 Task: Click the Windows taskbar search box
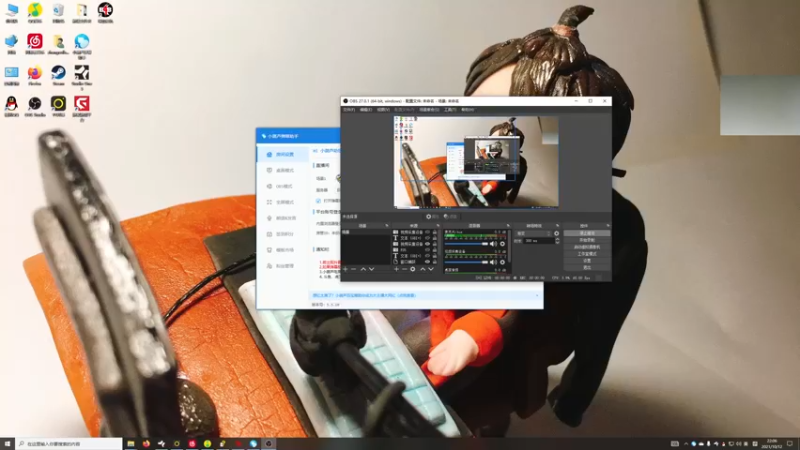point(69,444)
